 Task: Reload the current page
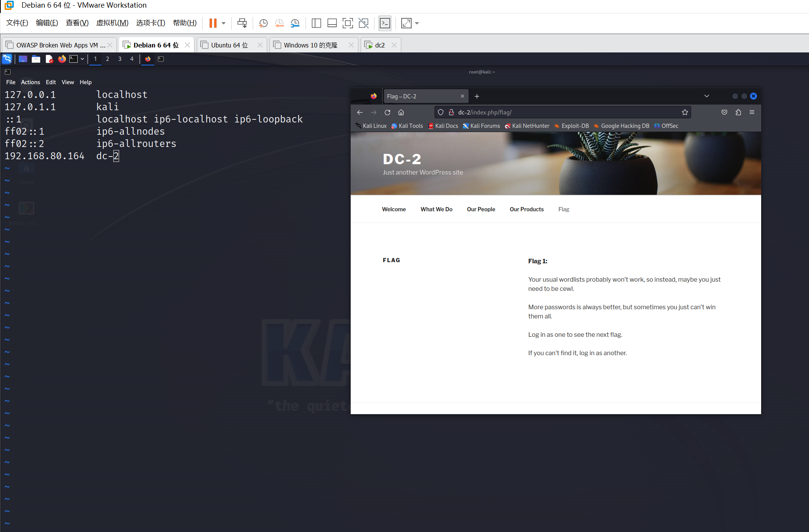[387, 113]
